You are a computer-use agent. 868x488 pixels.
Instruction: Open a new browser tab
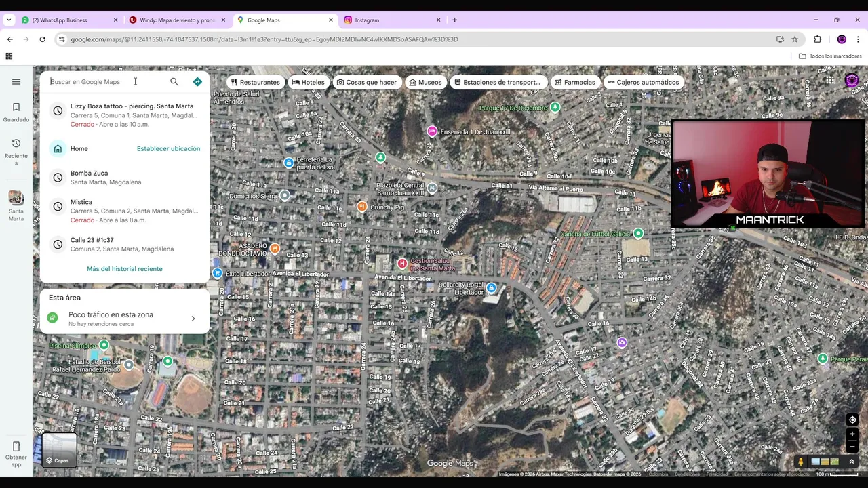pos(454,20)
